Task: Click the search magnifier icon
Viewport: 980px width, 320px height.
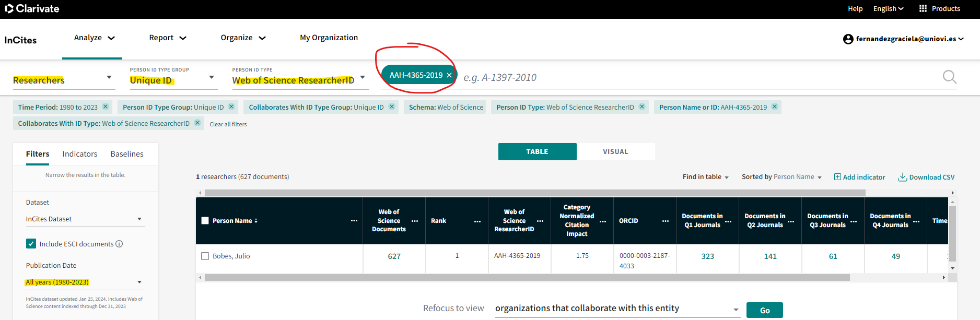Action: point(949,77)
